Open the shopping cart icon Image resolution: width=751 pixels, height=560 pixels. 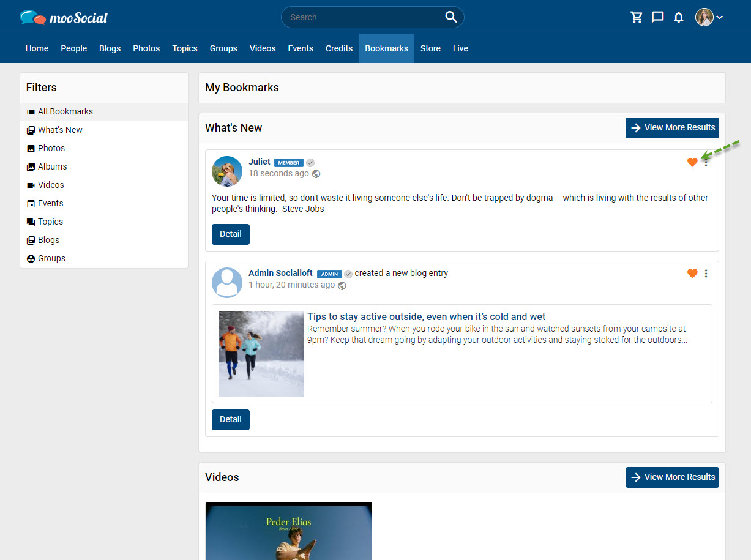pyautogui.click(x=637, y=17)
